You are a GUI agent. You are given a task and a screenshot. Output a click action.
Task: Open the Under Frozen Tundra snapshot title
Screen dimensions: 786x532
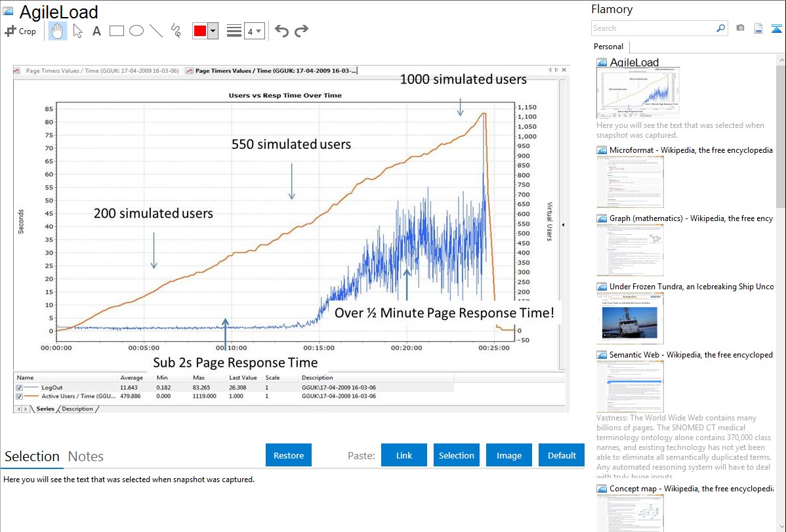coord(692,286)
